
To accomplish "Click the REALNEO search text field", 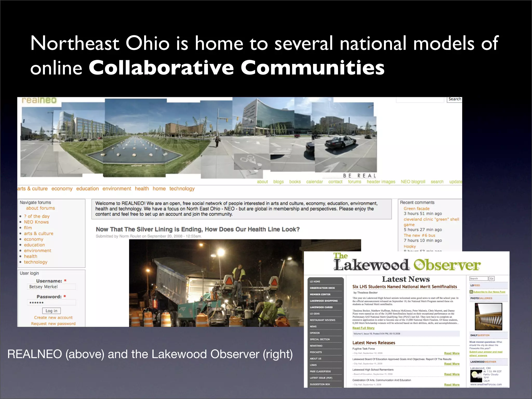I will click(x=420, y=99).
